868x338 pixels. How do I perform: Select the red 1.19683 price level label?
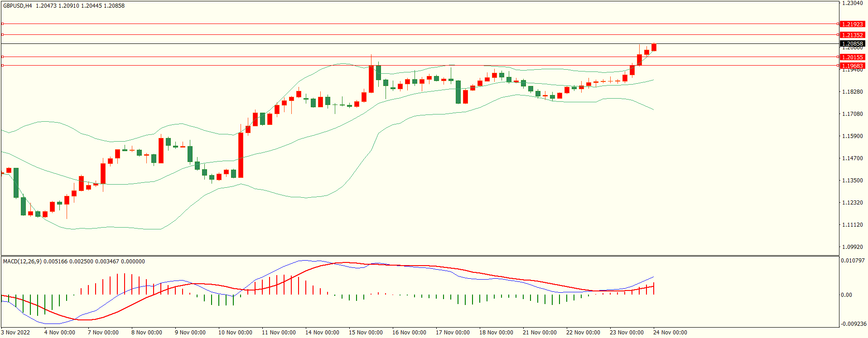pos(852,66)
